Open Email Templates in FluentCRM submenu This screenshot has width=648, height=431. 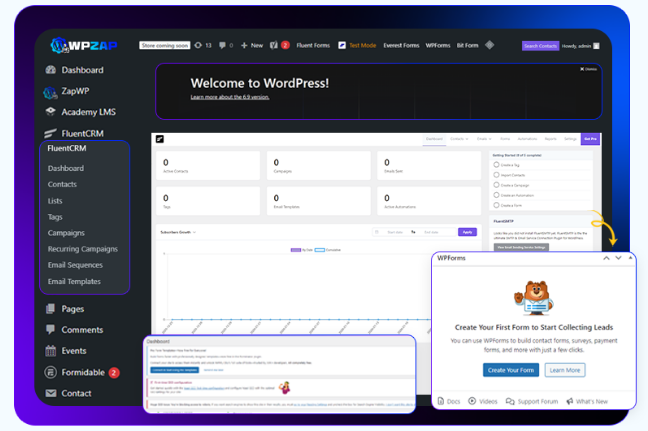[x=74, y=282]
